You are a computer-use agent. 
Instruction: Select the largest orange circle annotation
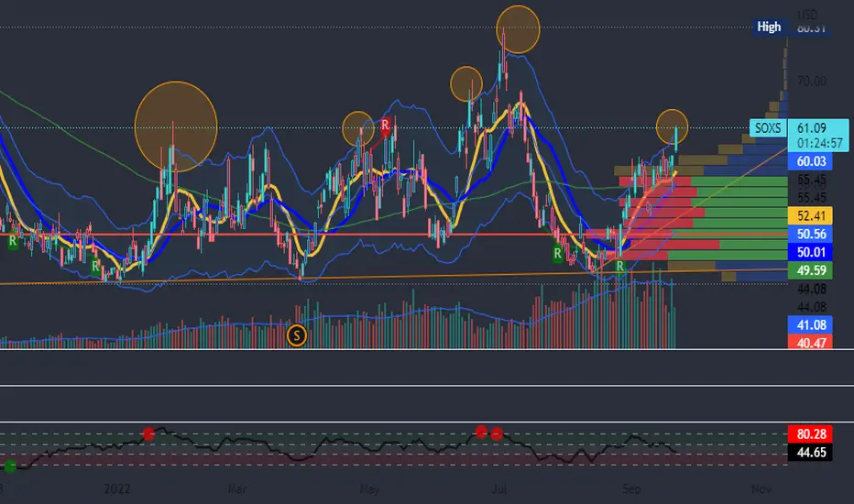(176, 127)
